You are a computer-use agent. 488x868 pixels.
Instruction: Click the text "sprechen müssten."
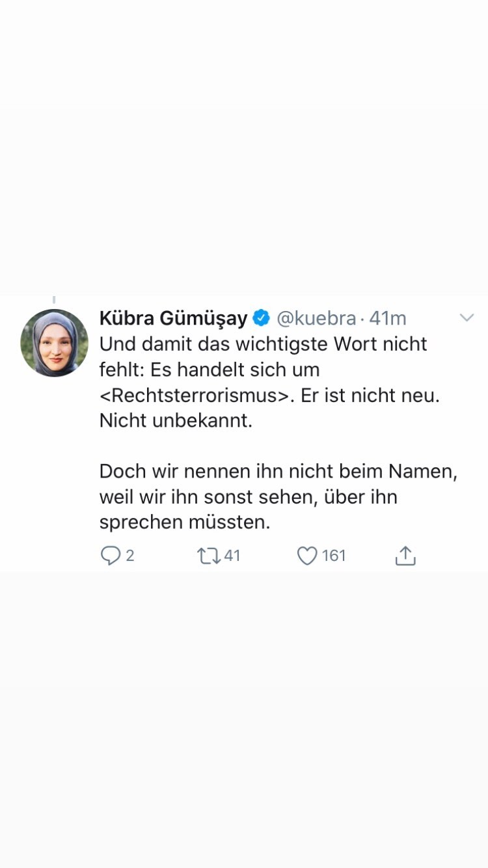pos(184,522)
